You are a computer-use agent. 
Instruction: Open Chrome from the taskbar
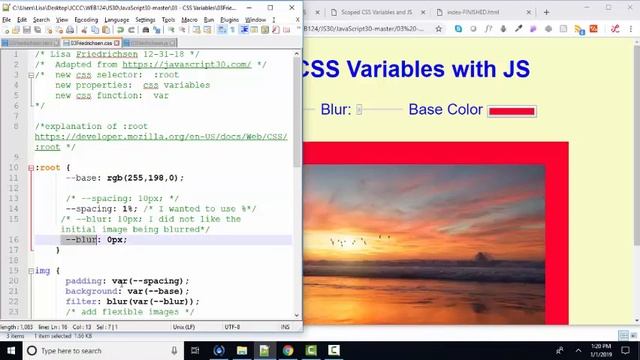[287, 351]
